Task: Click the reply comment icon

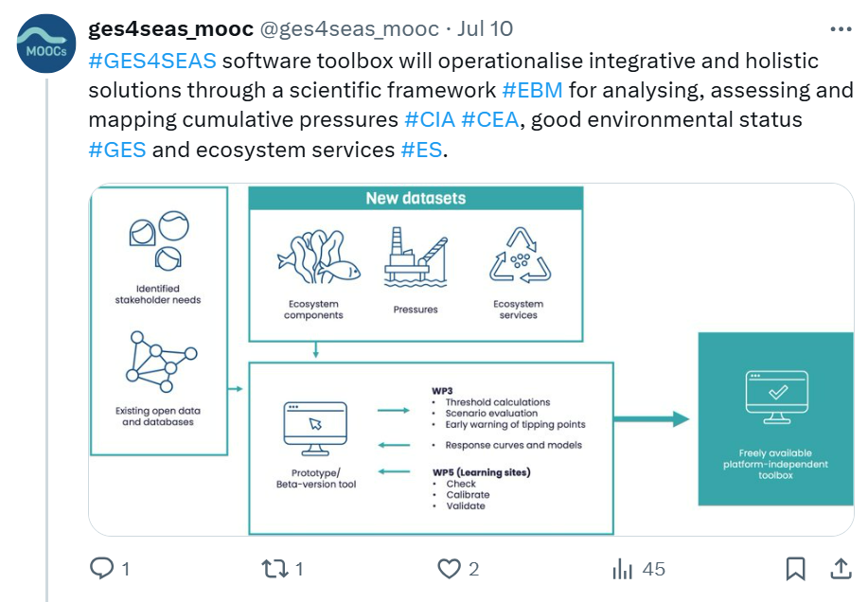Action: 101,569
